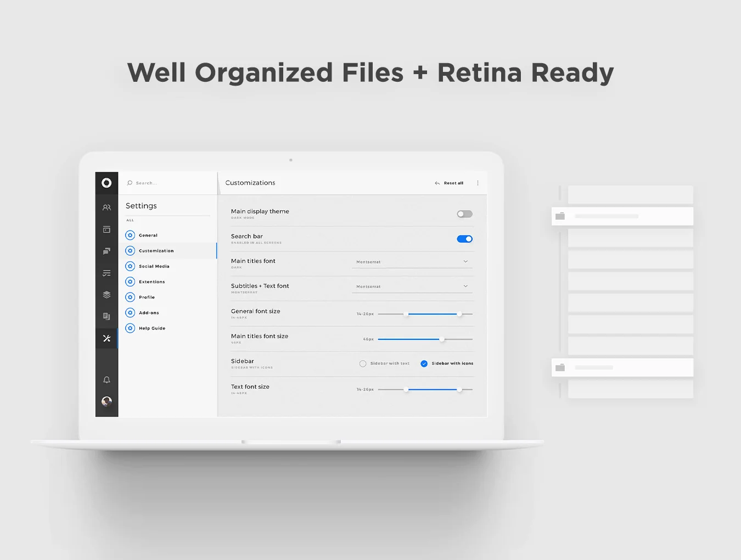Click the Customizations page title
This screenshot has width=741, height=560.
[x=250, y=183]
